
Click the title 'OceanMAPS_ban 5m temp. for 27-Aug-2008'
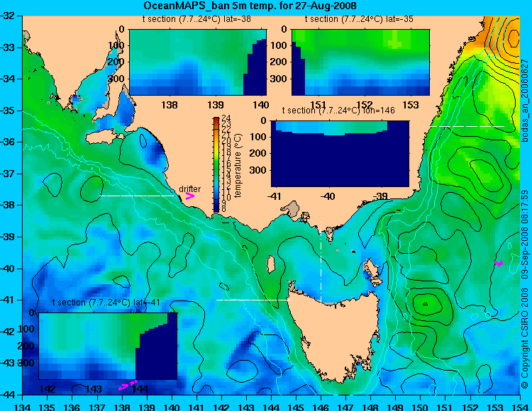point(250,6)
